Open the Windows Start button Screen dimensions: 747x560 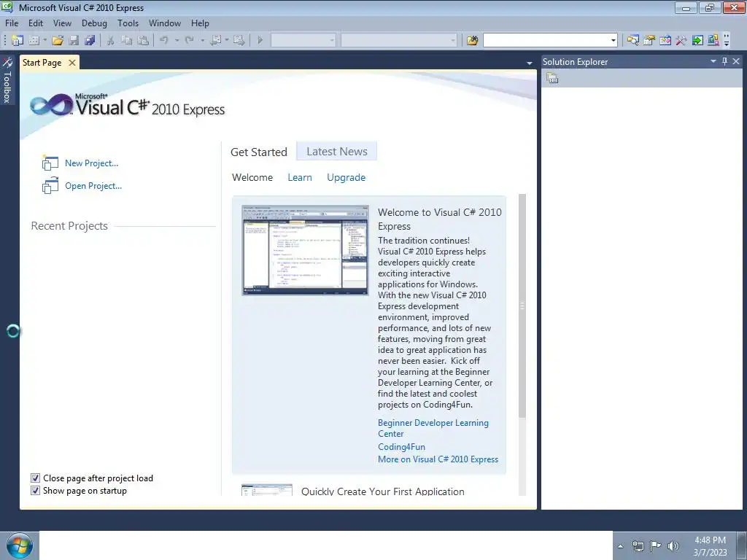coord(19,545)
